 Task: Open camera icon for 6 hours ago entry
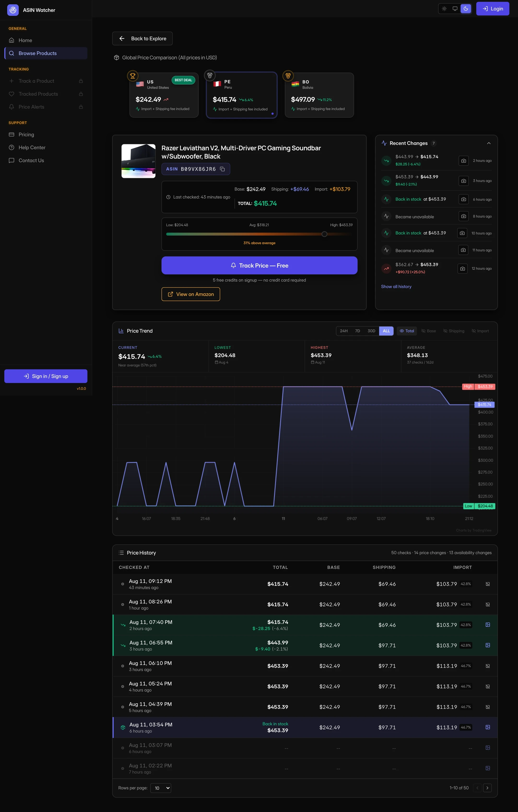pyautogui.click(x=464, y=199)
